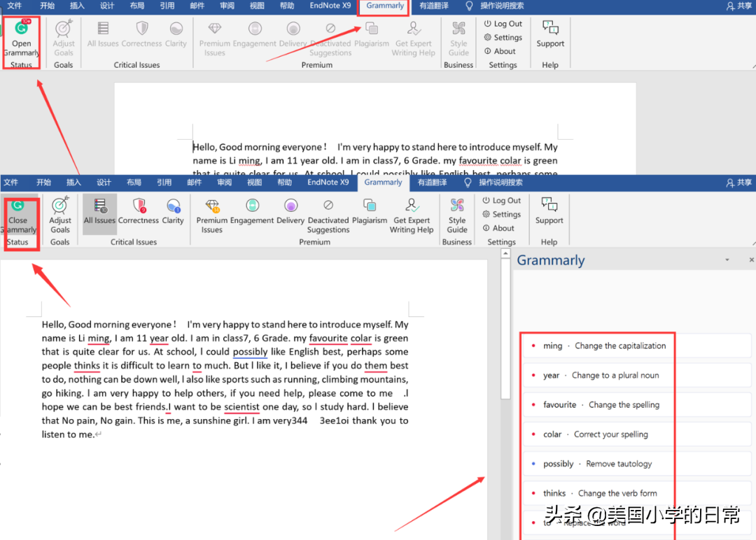
Task: Click 共享 button in lower window
Action: [739, 183]
